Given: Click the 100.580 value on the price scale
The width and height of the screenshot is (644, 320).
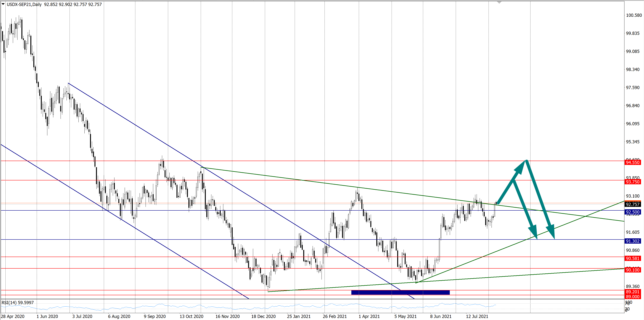Looking at the screenshot, I should click(x=634, y=15).
